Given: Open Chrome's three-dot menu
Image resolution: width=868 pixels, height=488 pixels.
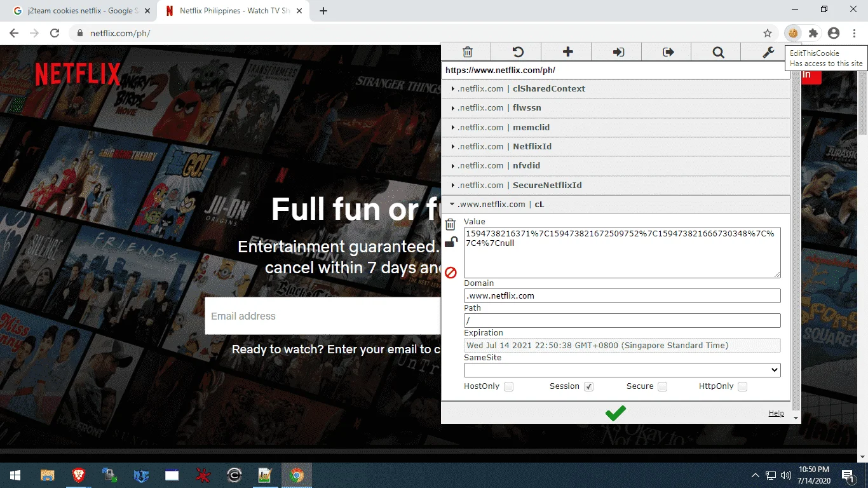Looking at the screenshot, I should pyautogui.click(x=853, y=33).
